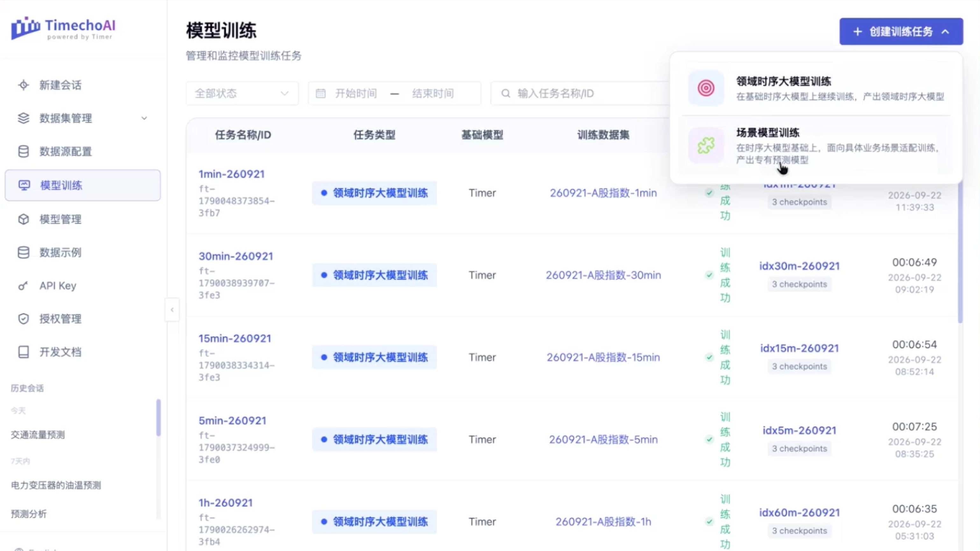980x551 pixels.
Task: Click the 结束时间 date field
Action: click(433, 93)
